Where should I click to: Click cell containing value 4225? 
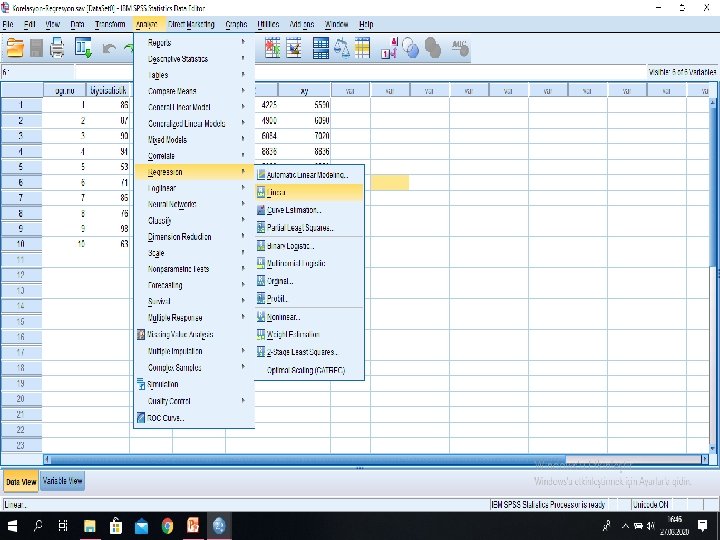266,105
